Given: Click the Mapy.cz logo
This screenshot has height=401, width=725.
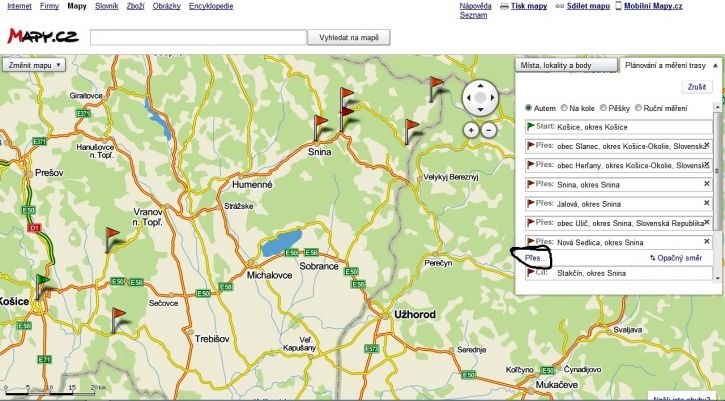Looking at the screenshot, I should coord(43,37).
